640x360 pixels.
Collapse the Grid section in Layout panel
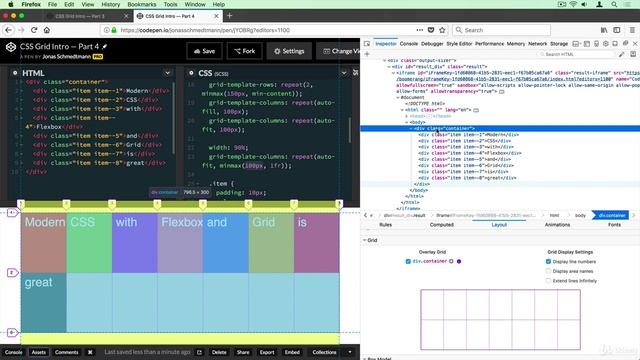pyautogui.click(x=364, y=240)
